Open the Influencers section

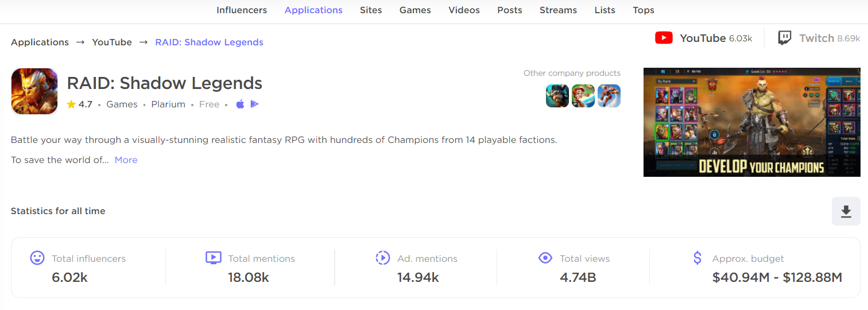coord(242,10)
